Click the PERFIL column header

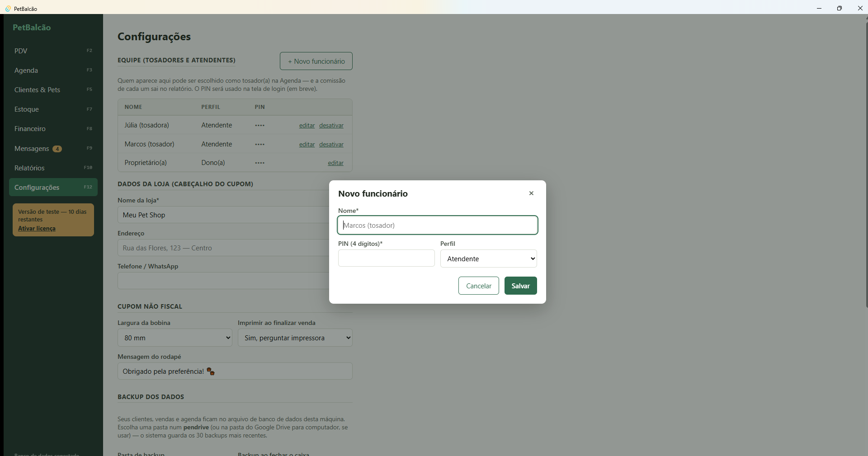click(211, 107)
